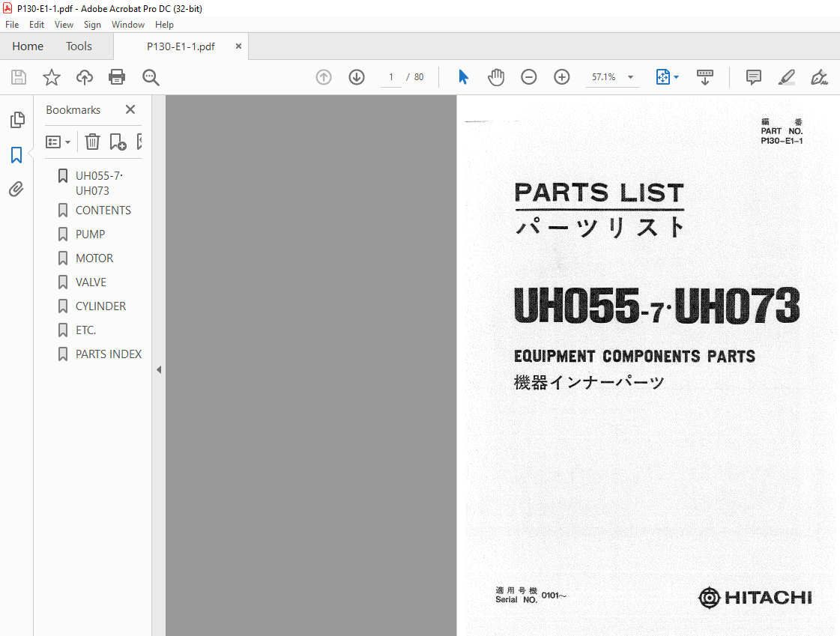
Task: Click the P130-E1-1 part number text
Action: point(782,141)
